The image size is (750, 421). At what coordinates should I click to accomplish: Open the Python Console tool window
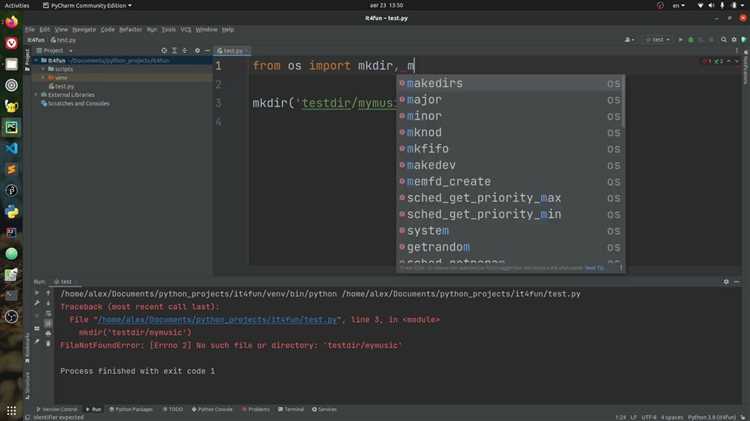point(212,410)
